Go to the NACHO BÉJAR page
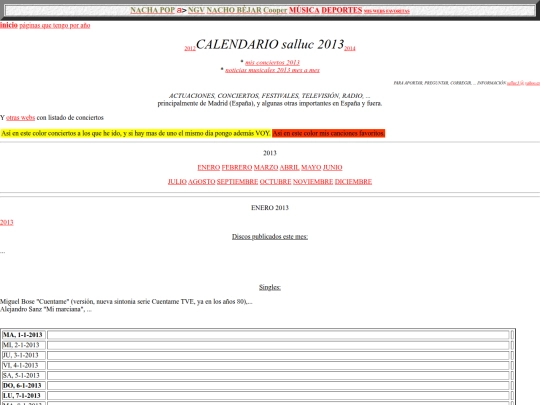This screenshot has height=405, width=540. [x=234, y=10]
